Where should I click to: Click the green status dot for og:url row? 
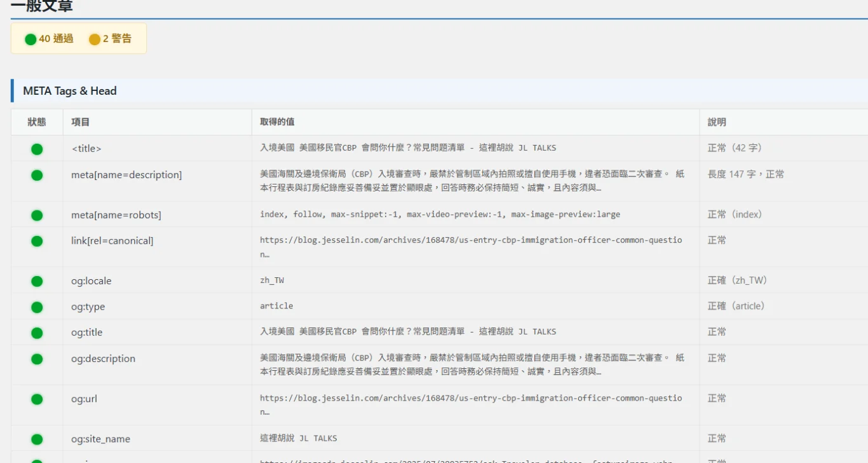tap(37, 399)
